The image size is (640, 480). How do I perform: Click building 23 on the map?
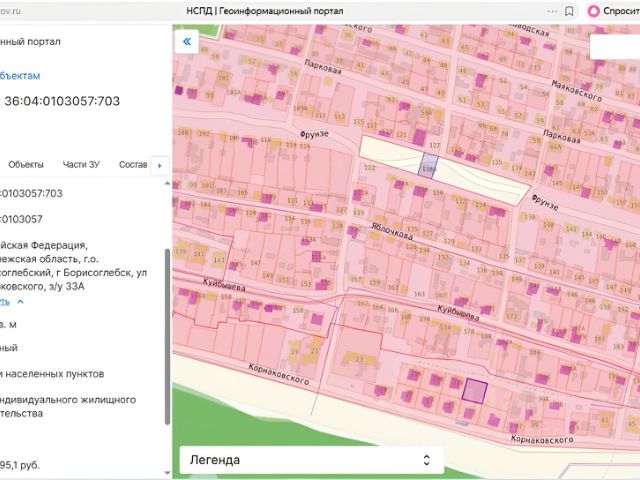tap(359, 360)
